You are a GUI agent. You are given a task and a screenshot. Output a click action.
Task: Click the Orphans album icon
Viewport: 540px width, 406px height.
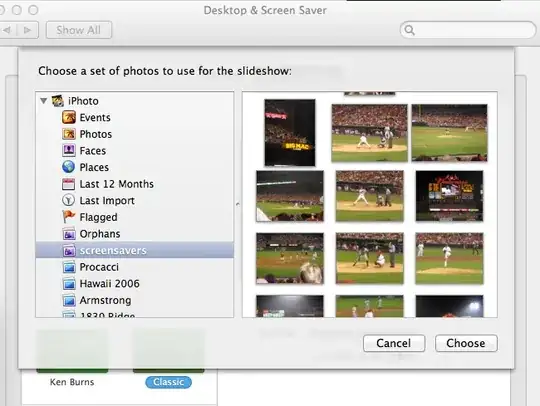(x=69, y=234)
